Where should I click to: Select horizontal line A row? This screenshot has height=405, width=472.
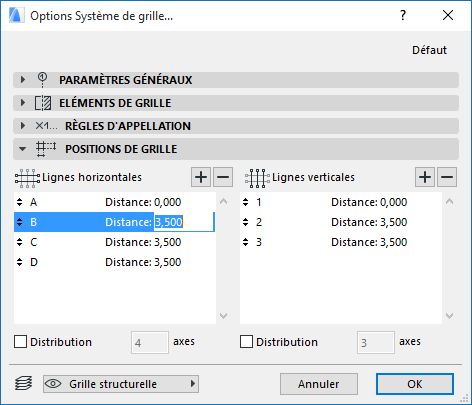click(115, 202)
